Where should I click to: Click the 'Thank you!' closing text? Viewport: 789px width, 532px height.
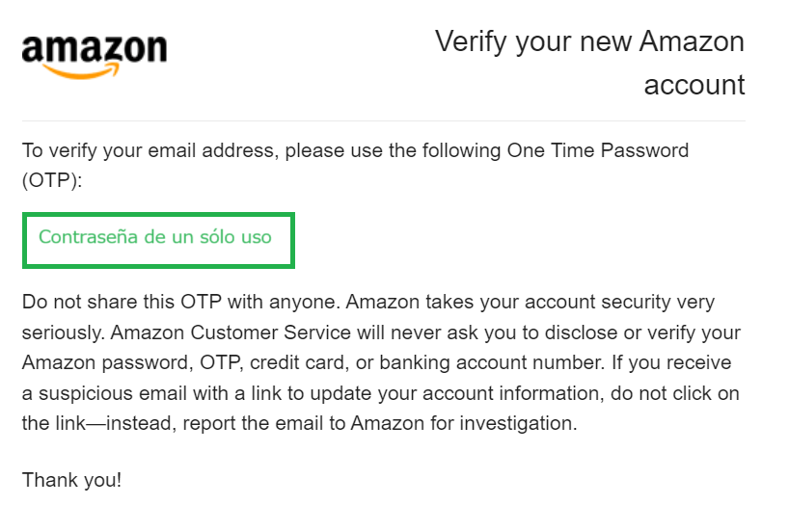pos(72,480)
